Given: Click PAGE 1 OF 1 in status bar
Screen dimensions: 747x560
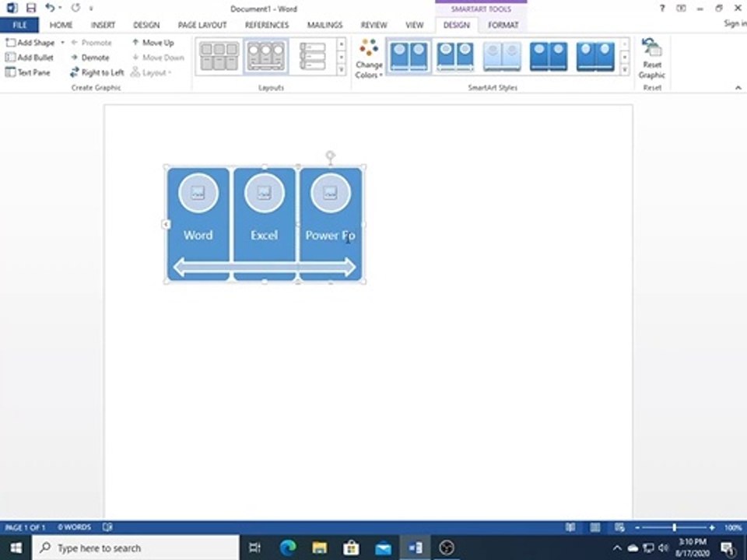Looking at the screenshot, I should click(25, 527).
